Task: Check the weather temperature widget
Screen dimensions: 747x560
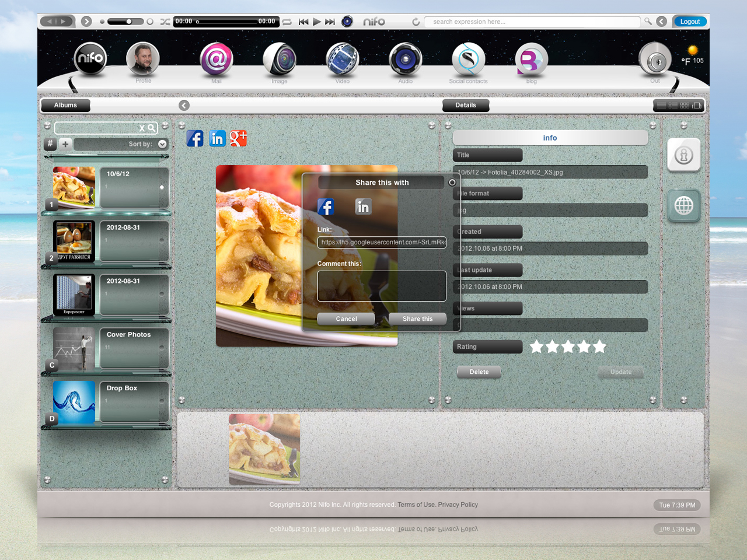Action: point(693,56)
